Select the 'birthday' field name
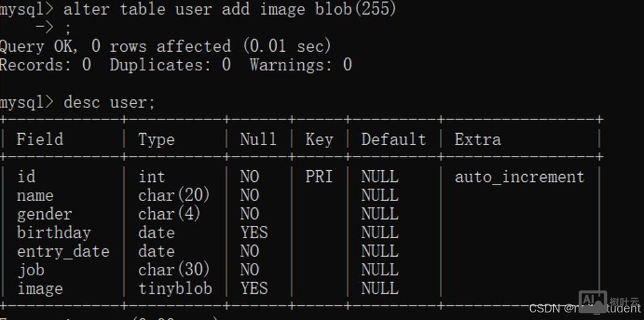 click(x=54, y=233)
